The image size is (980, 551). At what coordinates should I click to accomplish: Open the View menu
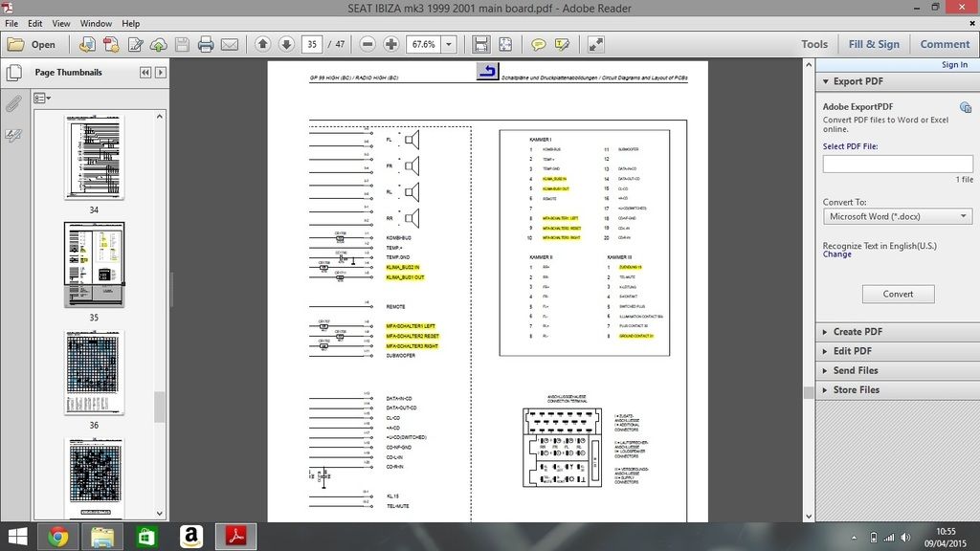60,23
